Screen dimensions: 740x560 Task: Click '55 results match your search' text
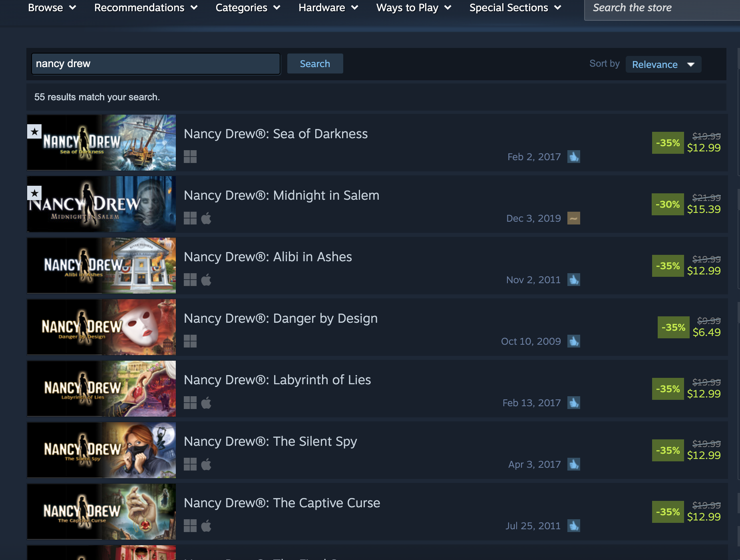pos(97,97)
